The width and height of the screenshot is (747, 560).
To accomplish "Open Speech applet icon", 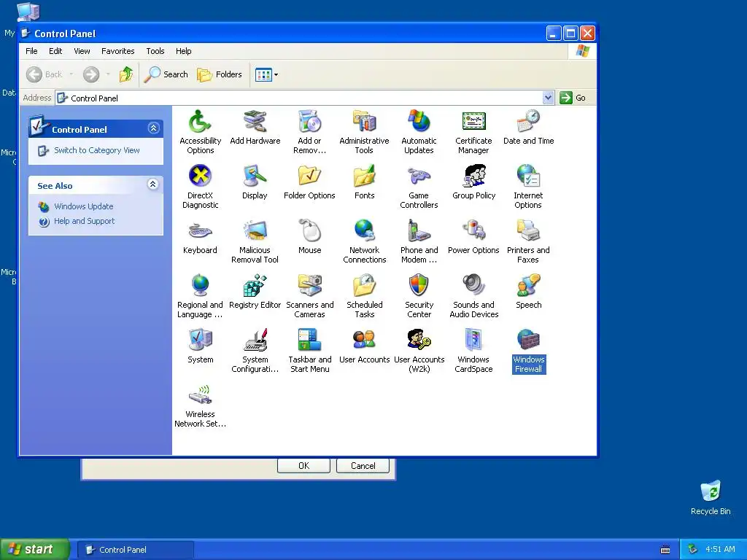I will tap(528, 286).
